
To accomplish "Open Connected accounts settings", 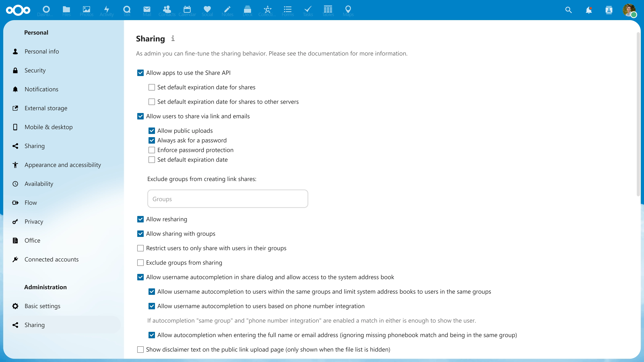I will point(52,259).
